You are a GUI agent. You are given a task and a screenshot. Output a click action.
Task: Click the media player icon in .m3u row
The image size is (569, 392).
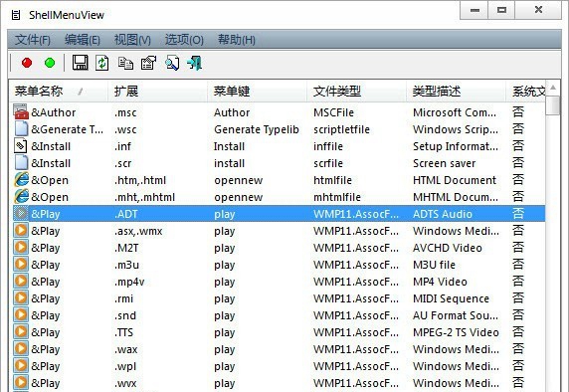pos(21,264)
